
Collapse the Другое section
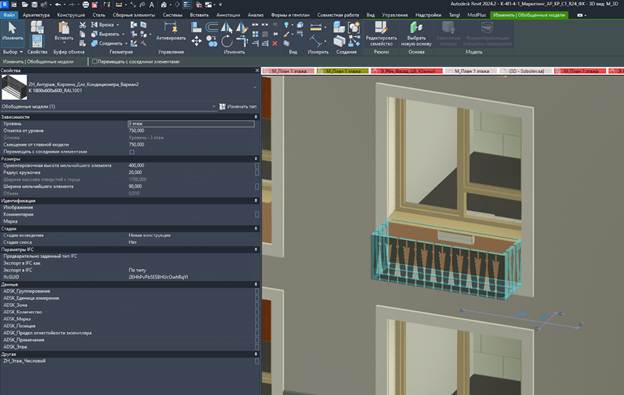coord(256,354)
